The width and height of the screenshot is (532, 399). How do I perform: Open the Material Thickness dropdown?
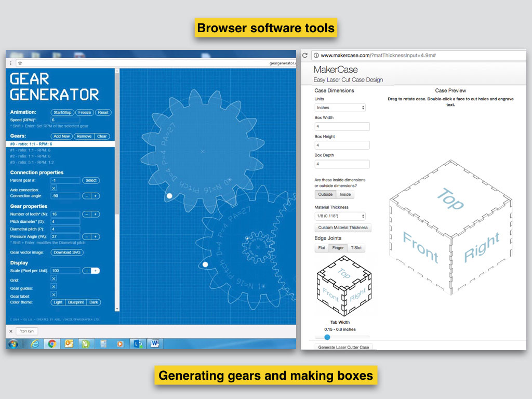pyautogui.click(x=340, y=216)
